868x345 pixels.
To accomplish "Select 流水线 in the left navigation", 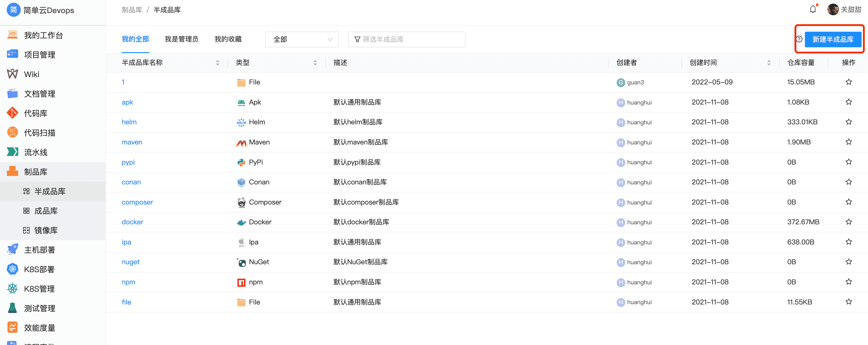I will (x=36, y=152).
